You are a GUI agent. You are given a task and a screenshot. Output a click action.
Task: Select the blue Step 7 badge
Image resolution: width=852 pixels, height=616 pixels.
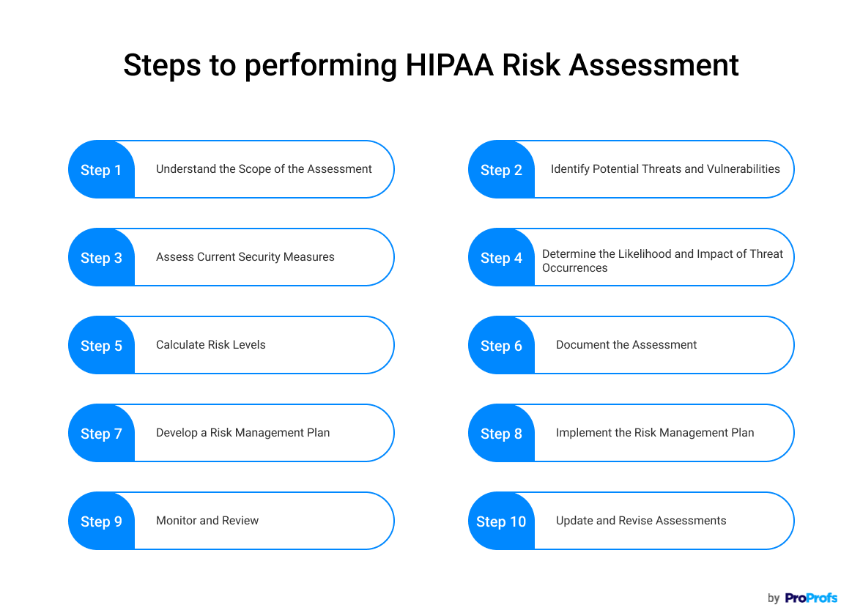tap(101, 434)
